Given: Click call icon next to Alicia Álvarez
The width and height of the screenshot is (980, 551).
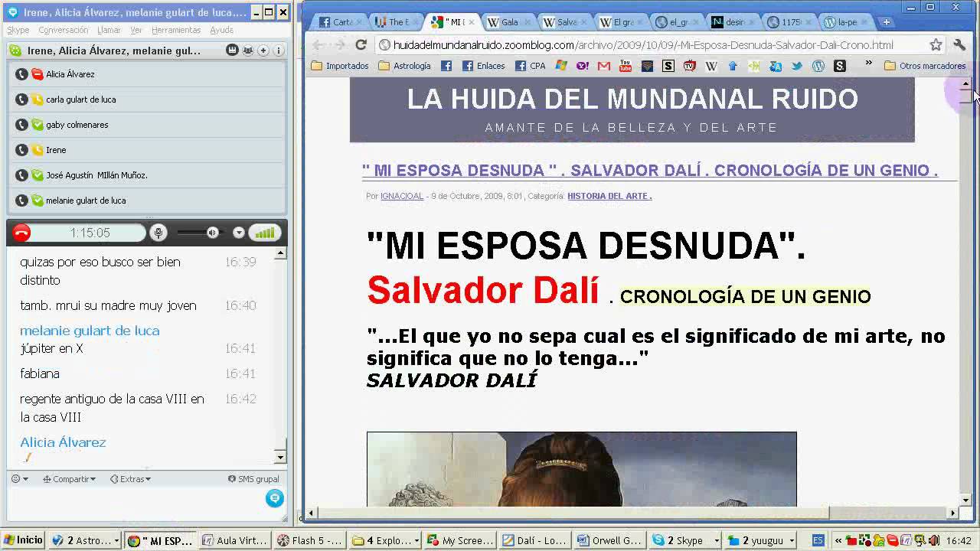Looking at the screenshot, I should [21, 74].
